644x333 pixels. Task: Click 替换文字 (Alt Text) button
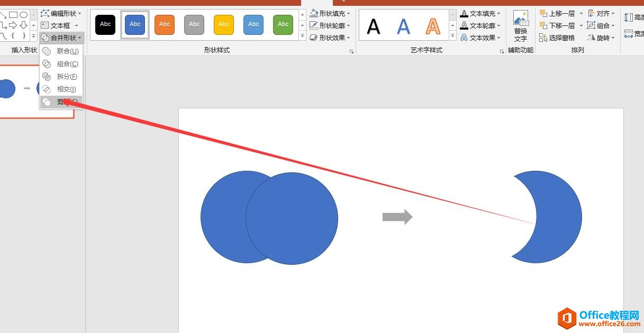coord(521,26)
